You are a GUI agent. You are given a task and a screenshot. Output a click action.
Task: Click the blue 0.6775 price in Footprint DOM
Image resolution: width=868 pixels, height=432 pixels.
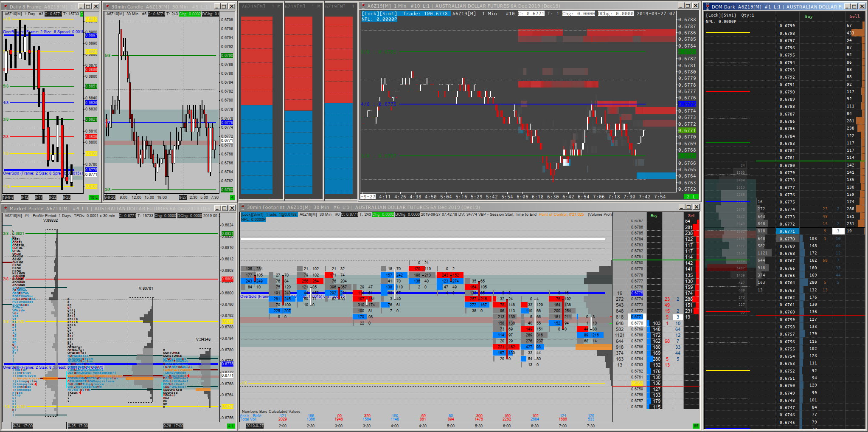(637, 293)
